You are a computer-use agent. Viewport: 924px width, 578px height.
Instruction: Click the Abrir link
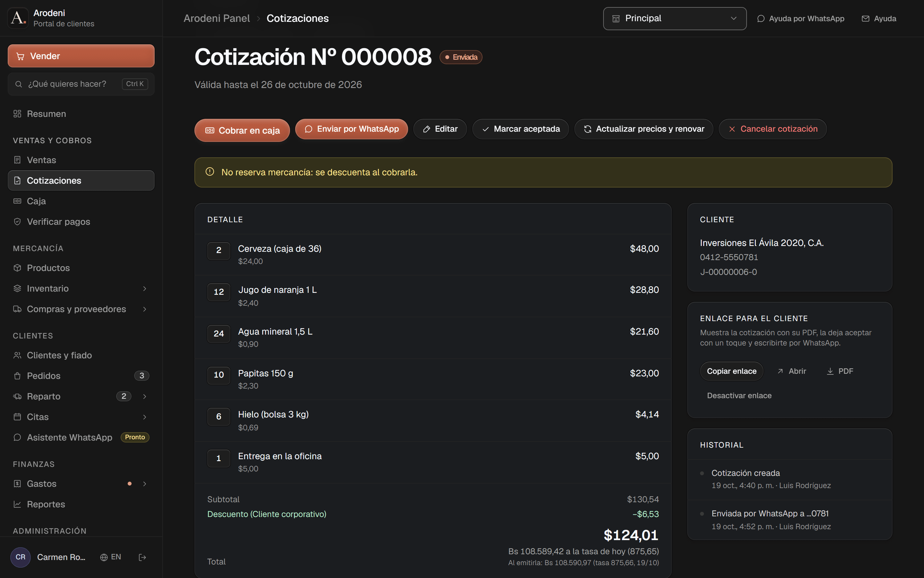[792, 371]
